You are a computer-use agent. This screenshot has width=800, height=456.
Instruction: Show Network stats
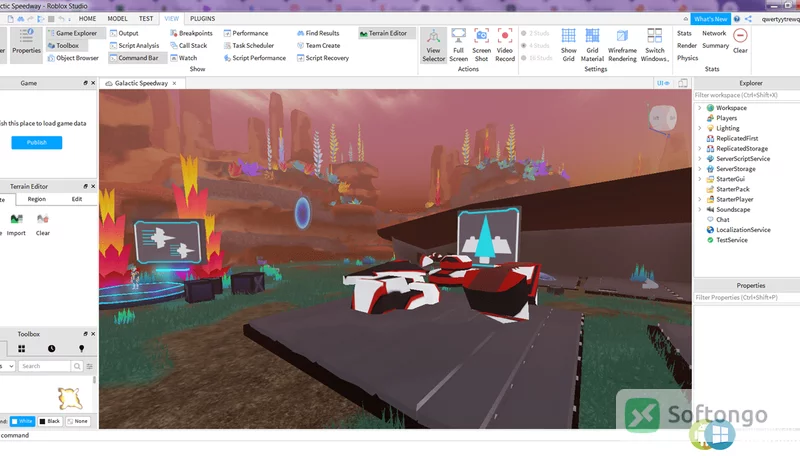[x=714, y=33]
